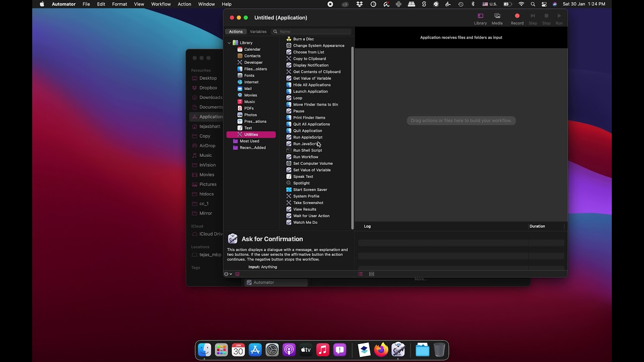
Task: Select Get Contents of Clipboard action
Action: pyautogui.click(x=316, y=71)
